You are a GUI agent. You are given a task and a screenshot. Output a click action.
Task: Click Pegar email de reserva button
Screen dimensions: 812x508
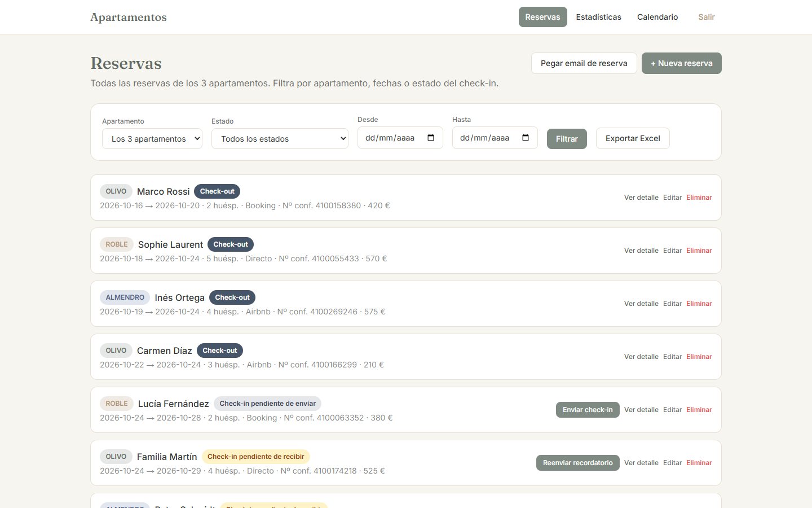coord(584,63)
